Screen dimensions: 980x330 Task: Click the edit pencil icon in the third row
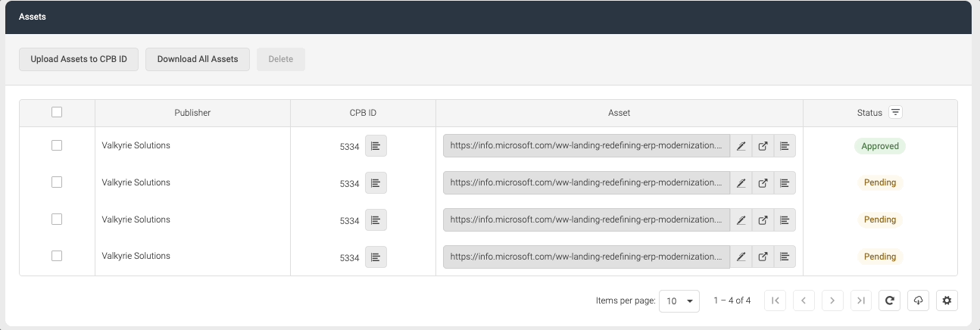(x=741, y=220)
